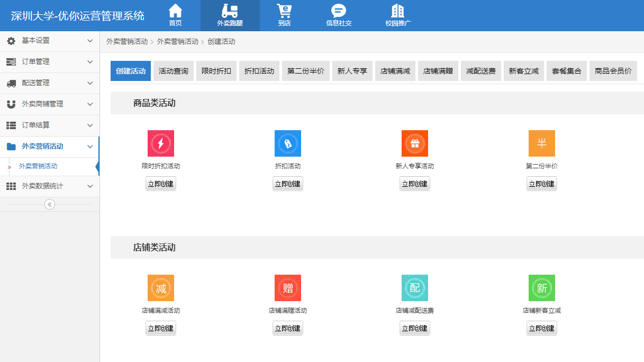Click the pink 限时折扣活动 lightning icon
Image resolution: width=644 pixels, height=362 pixels.
tap(161, 143)
